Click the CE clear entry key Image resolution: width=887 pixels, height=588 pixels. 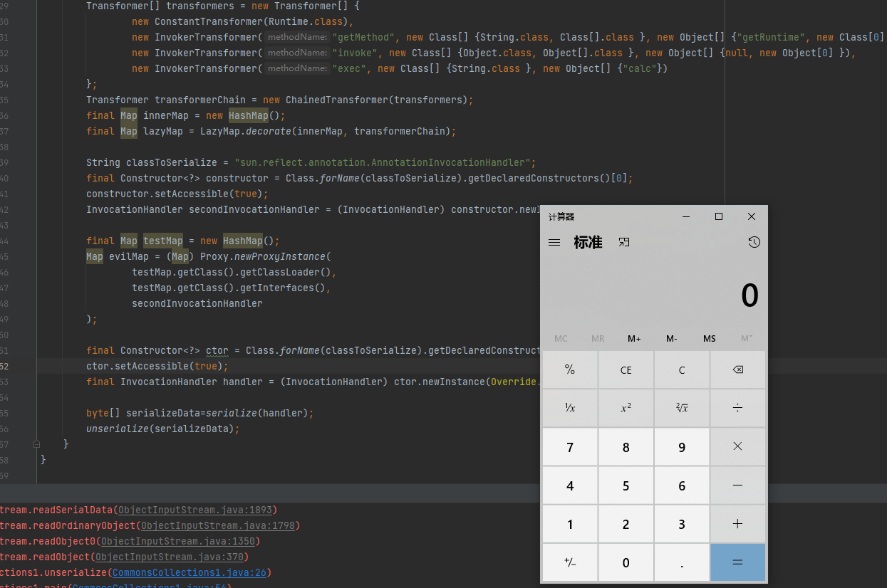[x=626, y=369]
